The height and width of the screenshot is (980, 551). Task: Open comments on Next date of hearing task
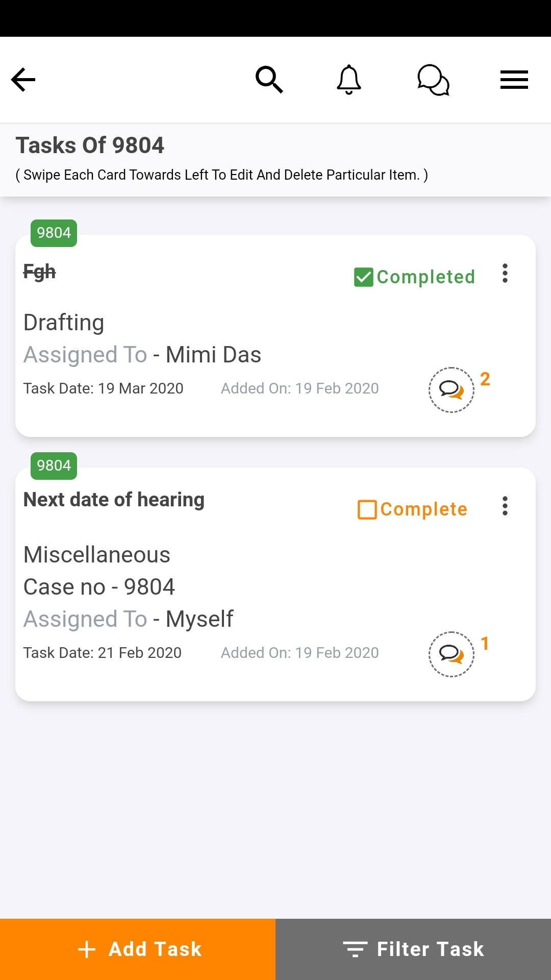coord(452,654)
